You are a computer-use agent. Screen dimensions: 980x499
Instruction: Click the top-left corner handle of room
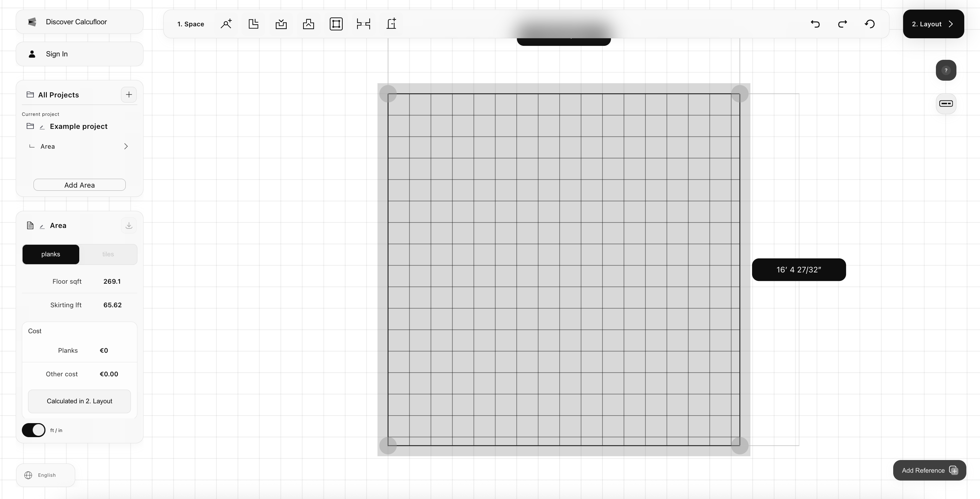pyautogui.click(x=388, y=94)
